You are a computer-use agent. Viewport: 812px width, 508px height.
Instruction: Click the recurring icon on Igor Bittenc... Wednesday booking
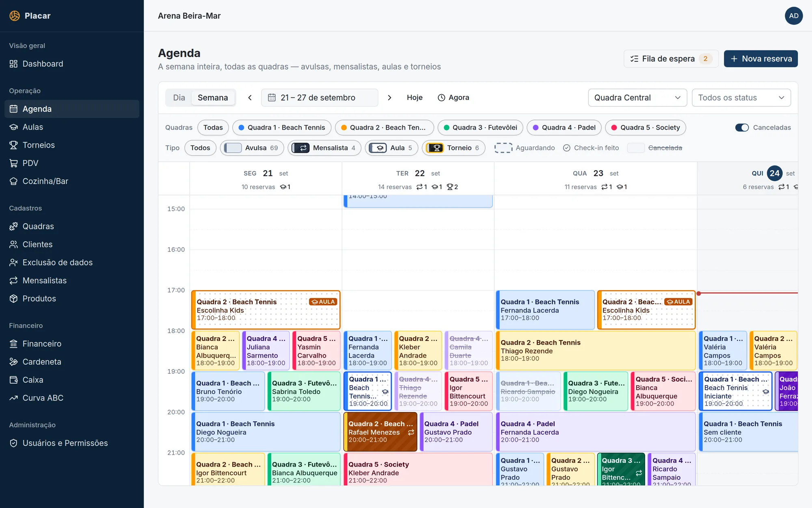point(639,473)
